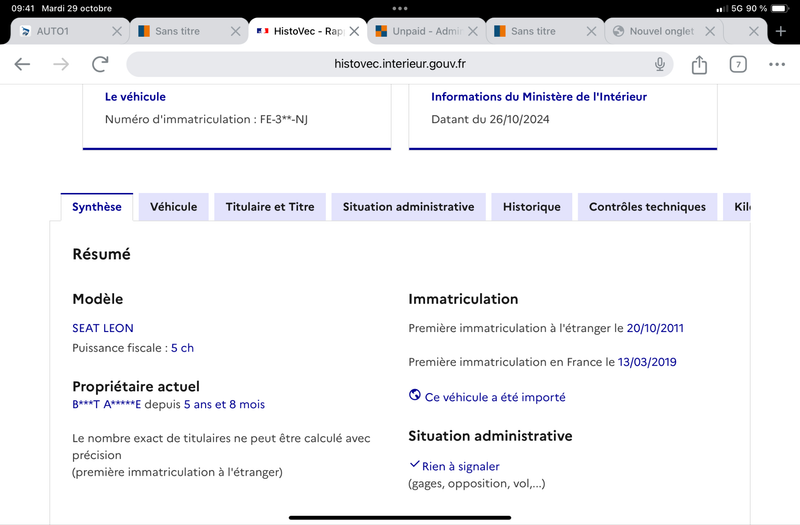The width and height of the screenshot is (800, 525).
Task: Tap the home indicator bar at bottom
Action: 400,518
